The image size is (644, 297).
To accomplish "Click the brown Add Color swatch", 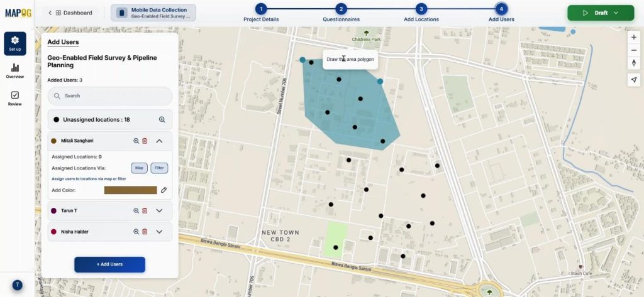I will (130, 190).
